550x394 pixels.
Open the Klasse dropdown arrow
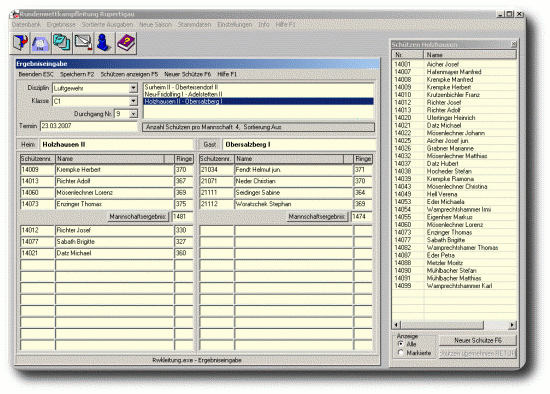pos(133,101)
